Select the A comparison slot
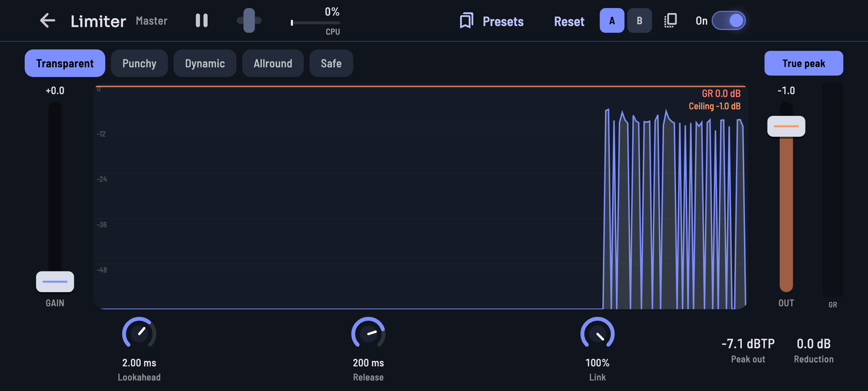 tap(612, 21)
